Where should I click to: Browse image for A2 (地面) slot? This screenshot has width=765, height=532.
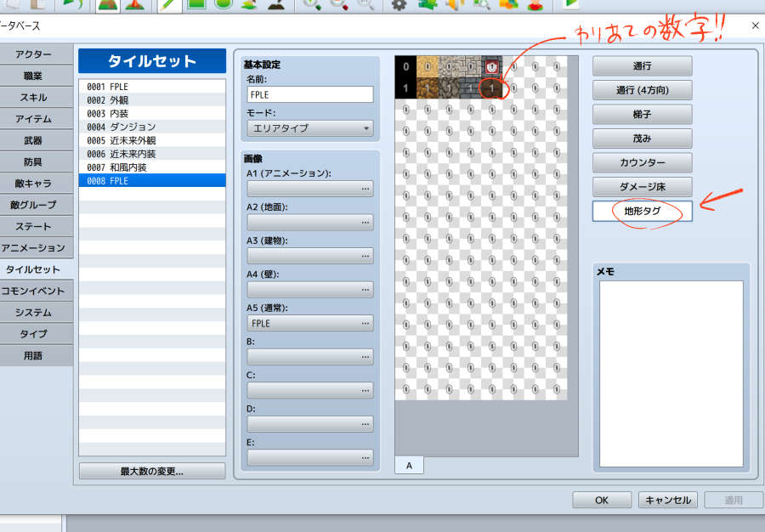(x=310, y=222)
